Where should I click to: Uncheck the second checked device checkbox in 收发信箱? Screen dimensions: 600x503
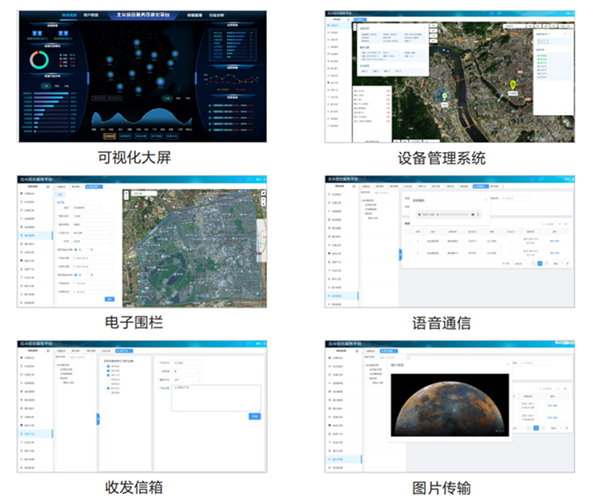(x=108, y=371)
